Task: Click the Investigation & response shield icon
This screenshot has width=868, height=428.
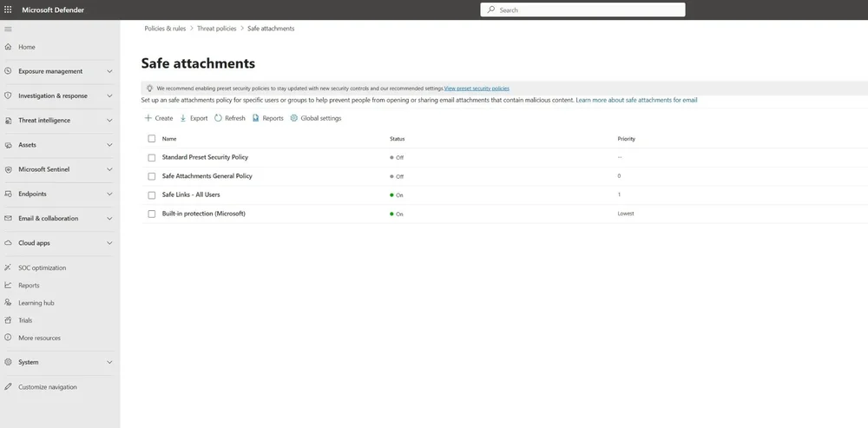Action: pyautogui.click(x=8, y=95)
